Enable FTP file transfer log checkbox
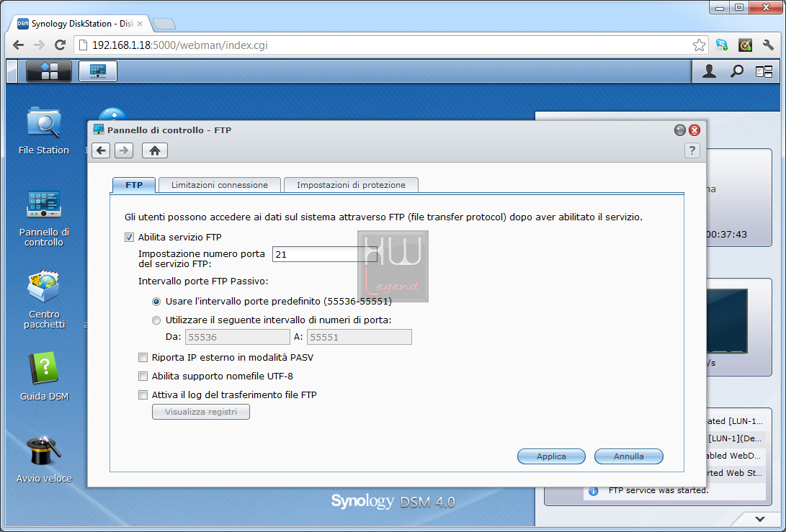 point(143,395)
